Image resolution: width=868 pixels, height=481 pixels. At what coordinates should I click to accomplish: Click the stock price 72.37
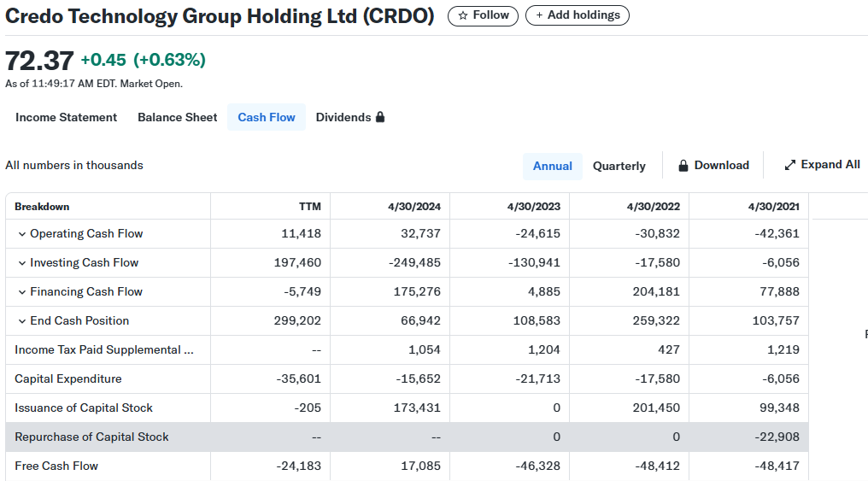pos(39,61)
